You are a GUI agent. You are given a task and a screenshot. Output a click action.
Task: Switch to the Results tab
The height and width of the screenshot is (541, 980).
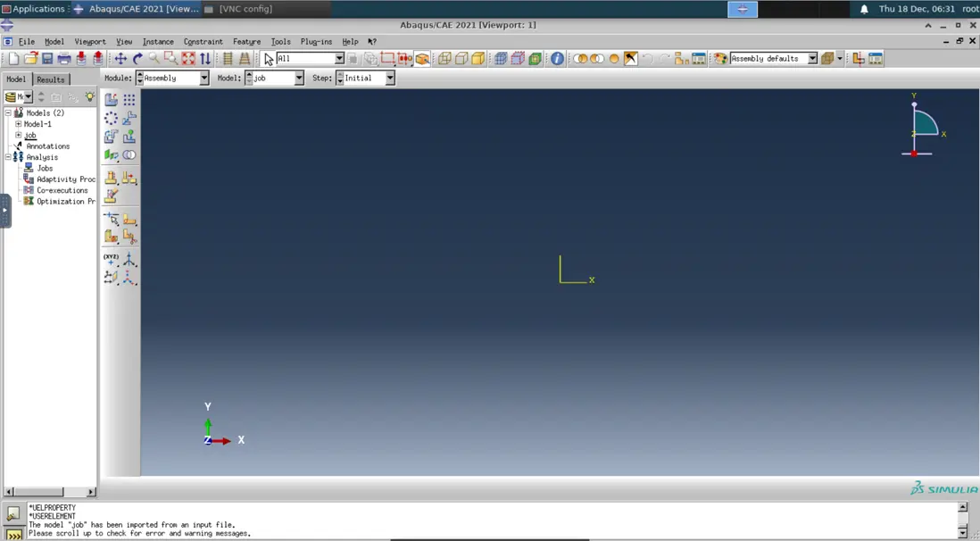[x=51, y=79]
